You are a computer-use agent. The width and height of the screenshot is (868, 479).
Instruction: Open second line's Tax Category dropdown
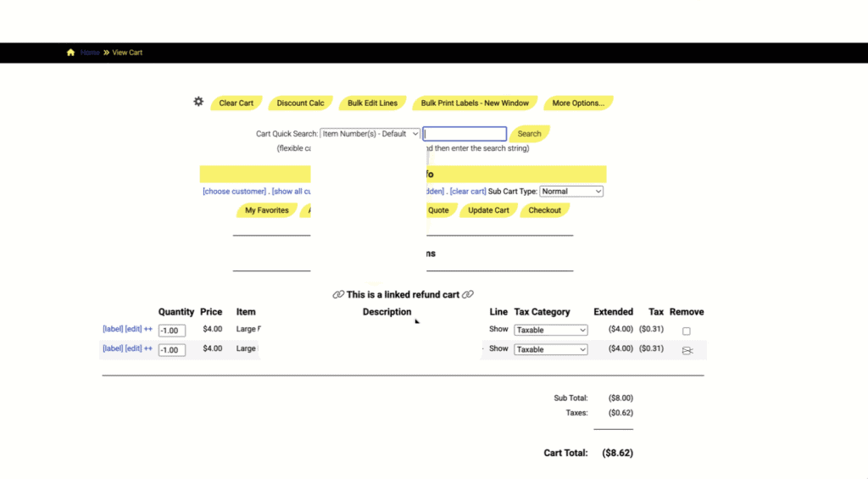point(550,349)
